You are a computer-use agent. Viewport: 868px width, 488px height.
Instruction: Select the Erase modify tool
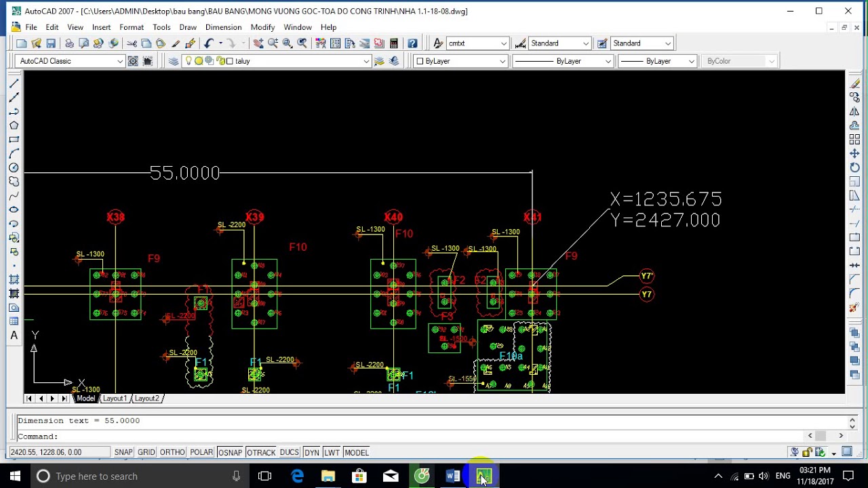[854, 83]
